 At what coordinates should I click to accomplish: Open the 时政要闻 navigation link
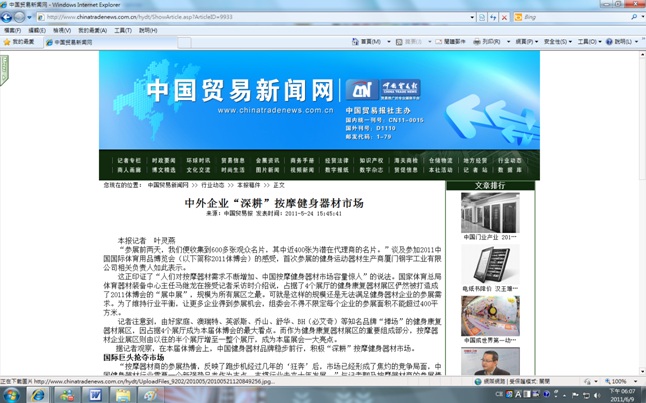click(164, 160)
